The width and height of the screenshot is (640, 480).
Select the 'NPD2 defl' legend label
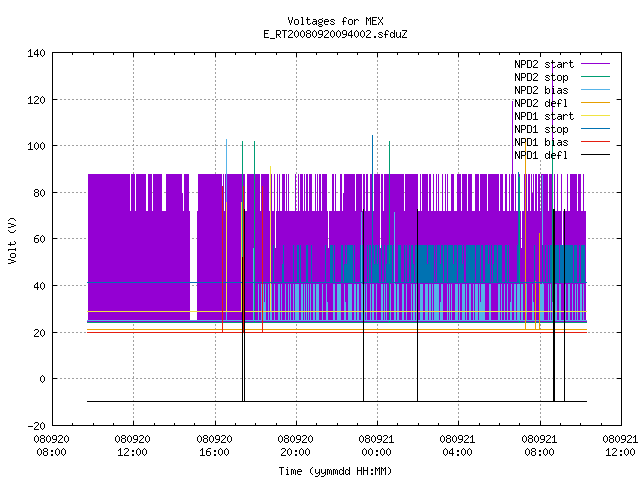click(x=541, y=103)
